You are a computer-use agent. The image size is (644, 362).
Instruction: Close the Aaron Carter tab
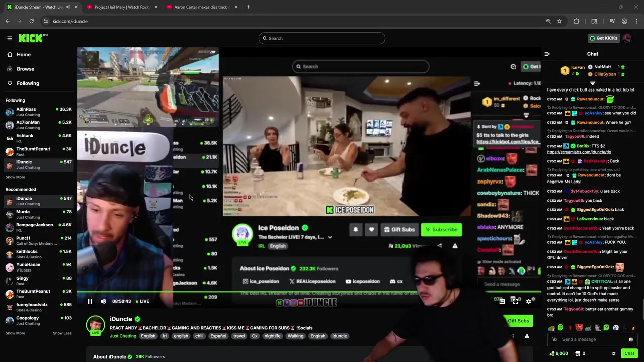coord(236,7)
